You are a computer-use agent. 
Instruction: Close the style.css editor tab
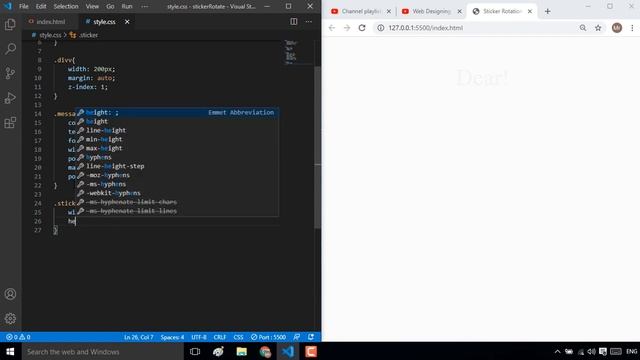click(x=127, y=22)
